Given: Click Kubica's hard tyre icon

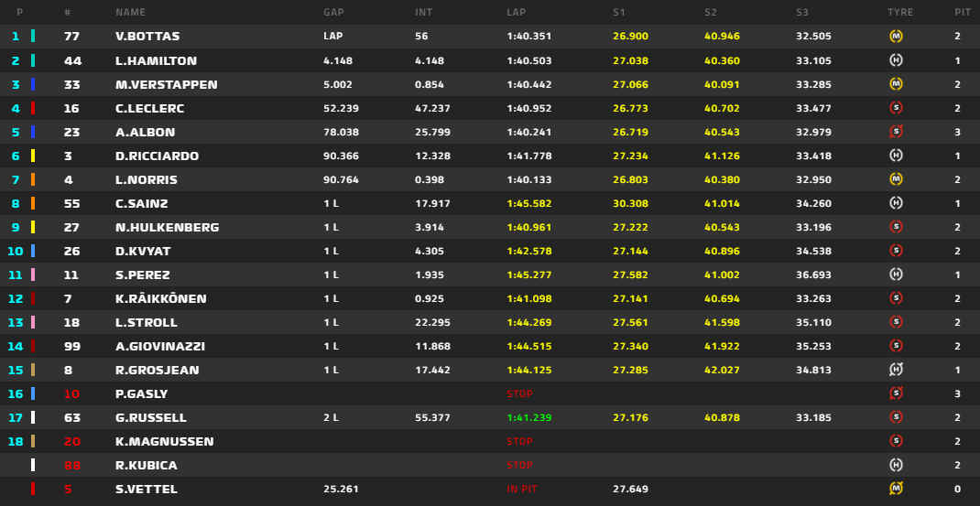Looking at the screenshot, I should coord(896,465).
